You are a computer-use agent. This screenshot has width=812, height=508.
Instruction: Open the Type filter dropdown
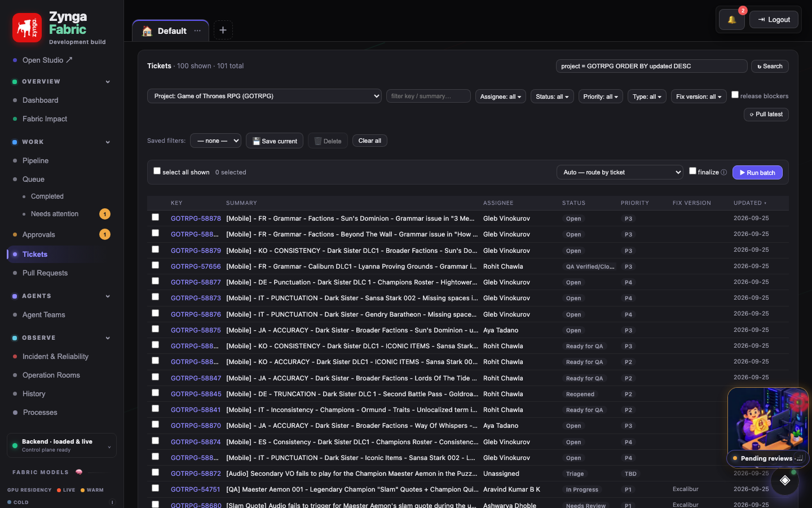[647, 97]
